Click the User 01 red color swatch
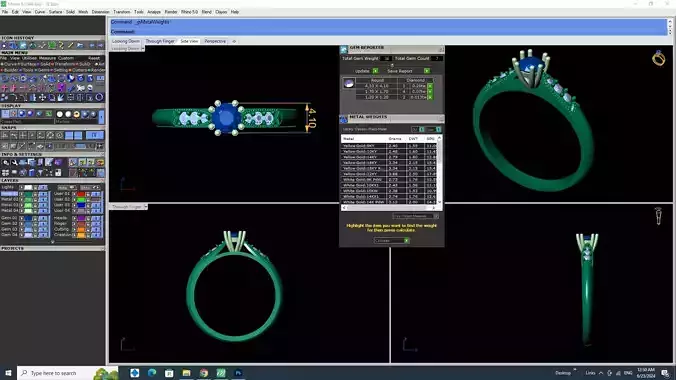The width and height of the screenshot is (676, 380). point(81,194)
